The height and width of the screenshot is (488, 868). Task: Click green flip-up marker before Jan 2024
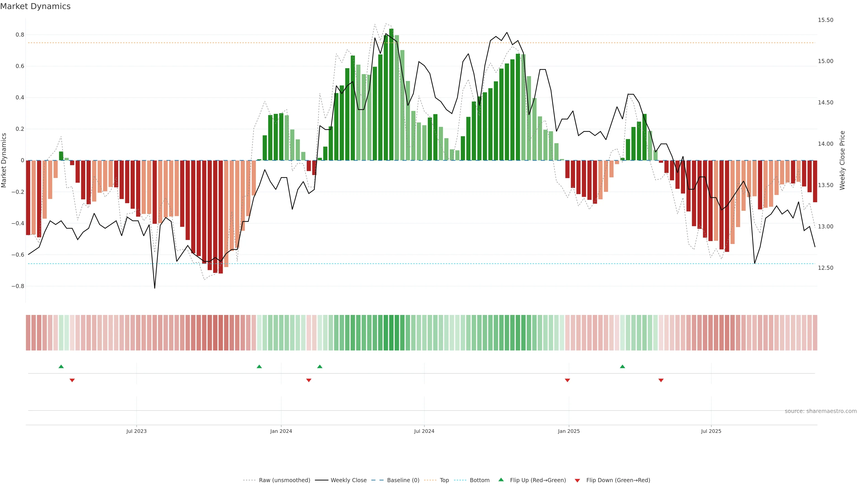point(259,366)
